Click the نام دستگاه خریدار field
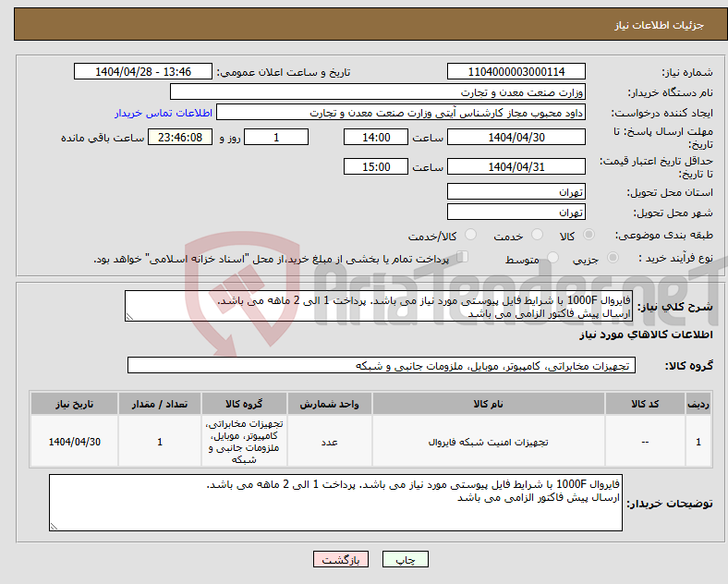The image size is (728, 584). point(378,91)
